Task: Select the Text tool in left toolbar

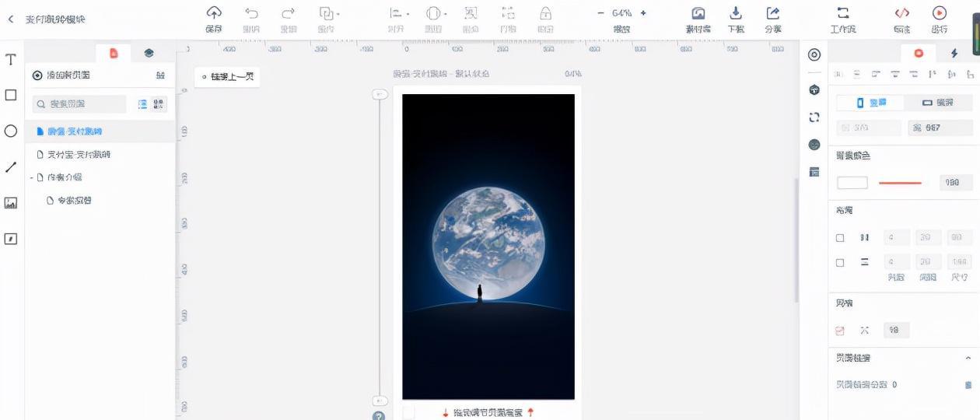Action: point(11,60)
